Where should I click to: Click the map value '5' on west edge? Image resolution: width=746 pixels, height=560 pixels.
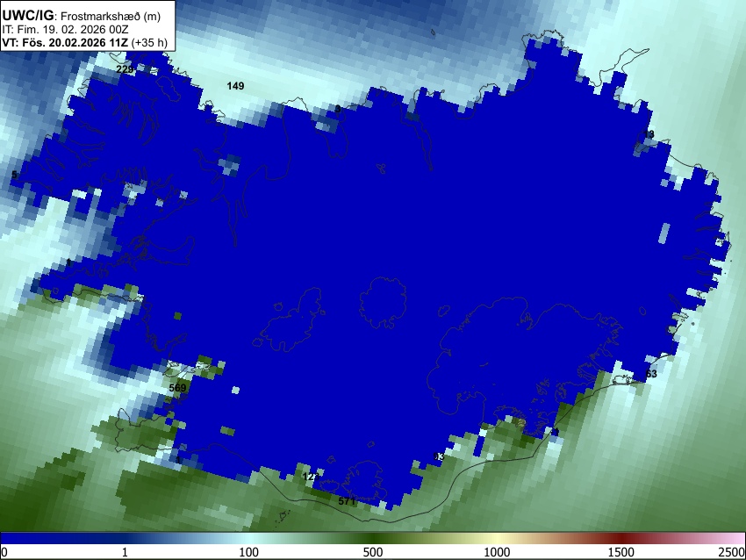(x=14, y=175)
